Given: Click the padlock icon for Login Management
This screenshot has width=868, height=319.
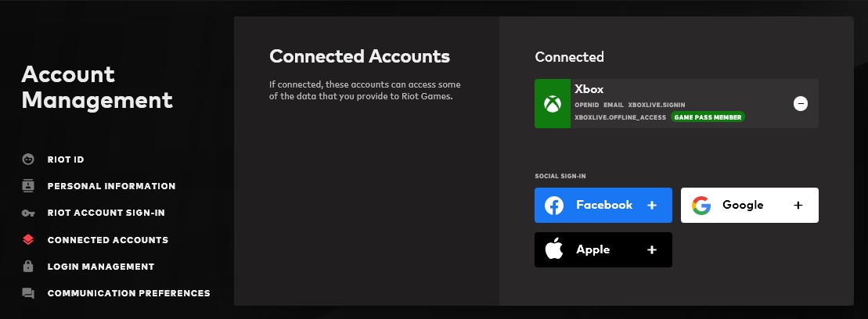Looking at the screenshot, I should (x=28, y=267).
